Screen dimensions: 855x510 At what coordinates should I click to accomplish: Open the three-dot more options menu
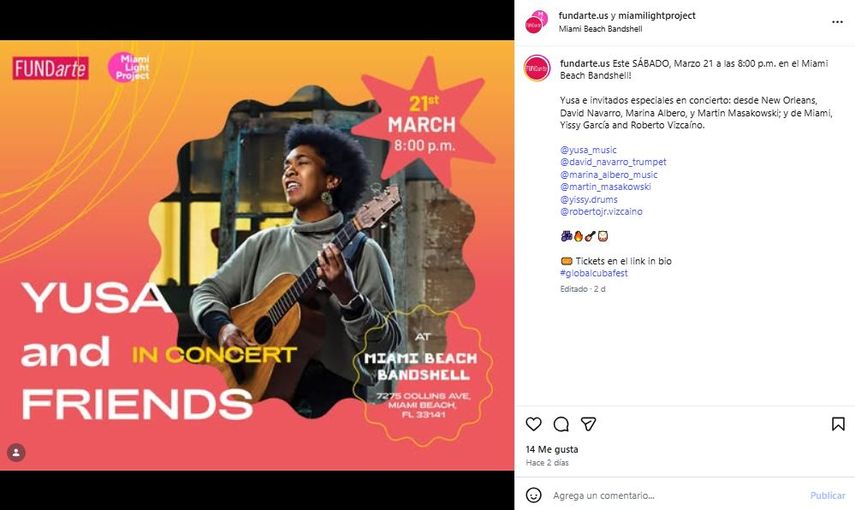[837, 21]
